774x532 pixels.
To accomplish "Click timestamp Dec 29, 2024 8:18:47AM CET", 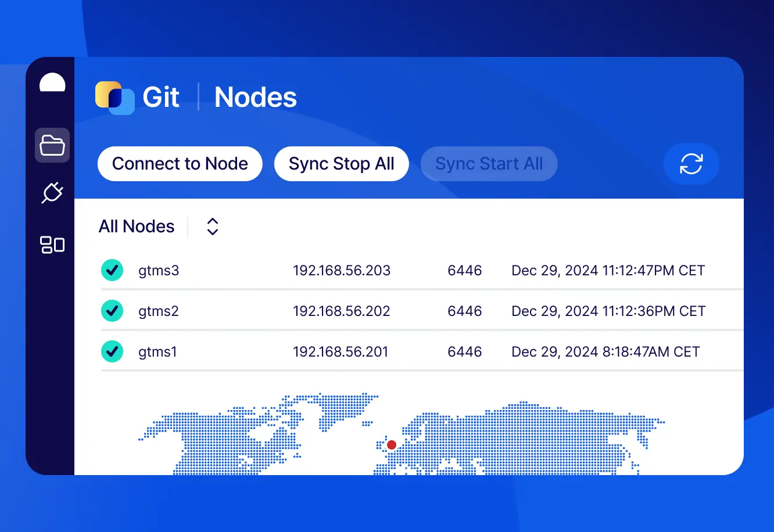I will pos(605,351).
